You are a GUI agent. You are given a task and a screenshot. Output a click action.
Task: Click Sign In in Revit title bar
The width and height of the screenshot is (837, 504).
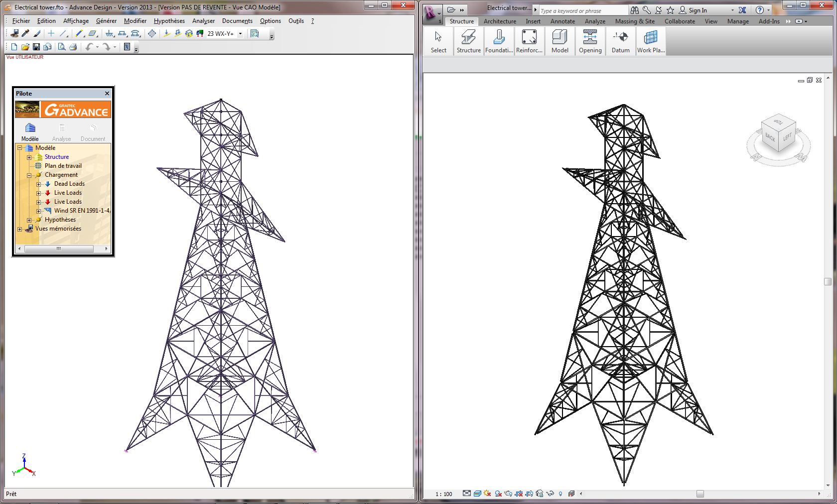pos(697,10)
